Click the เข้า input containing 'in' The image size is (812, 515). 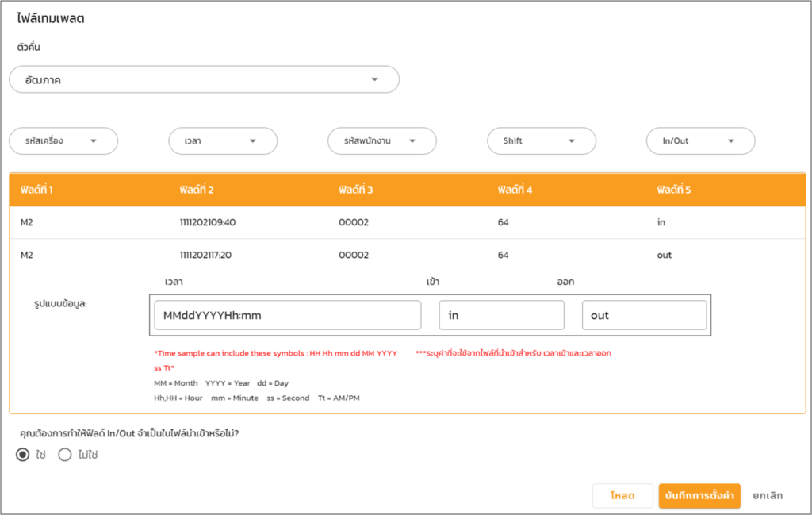click(x=501, y=315)
